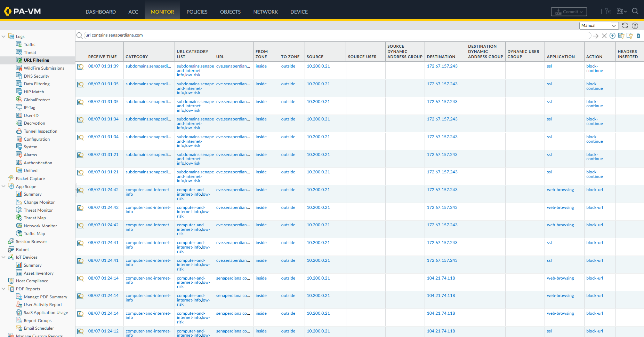Open the GlobalProtect log icon
The height and width of the screenshot is (337, 644).
click(19, 100)
